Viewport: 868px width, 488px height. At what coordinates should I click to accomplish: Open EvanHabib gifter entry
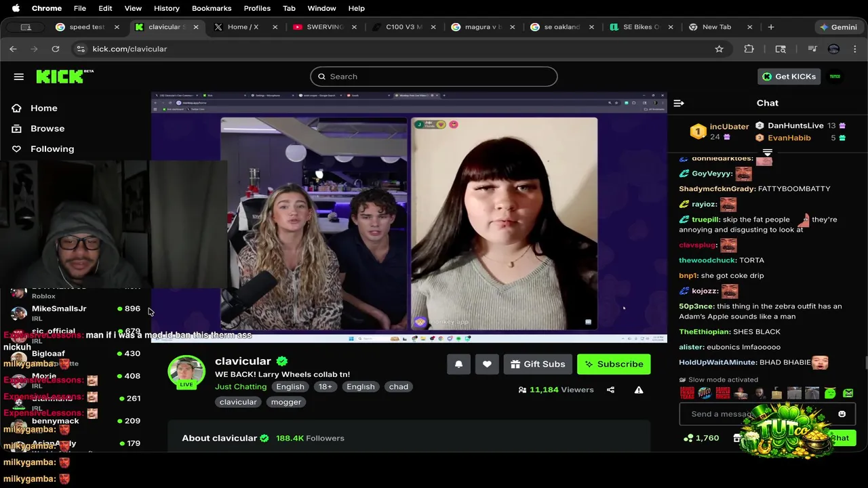pyautogui.click(x=800, y=138)
